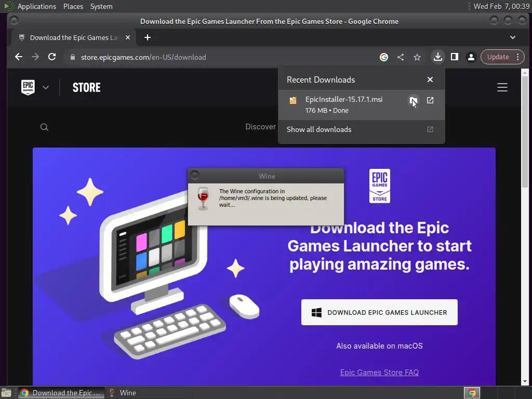This screenshot has height=399, width=532.
Task: Expand the tab search chevron in the tab strip
Action: [x=513, y=37]
